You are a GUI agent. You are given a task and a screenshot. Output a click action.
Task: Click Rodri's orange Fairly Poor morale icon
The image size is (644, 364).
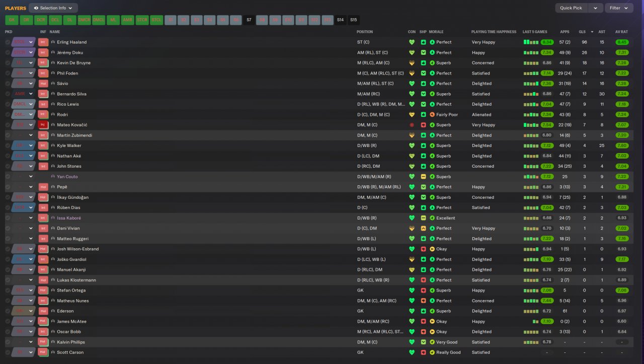(x=432, y=115)
